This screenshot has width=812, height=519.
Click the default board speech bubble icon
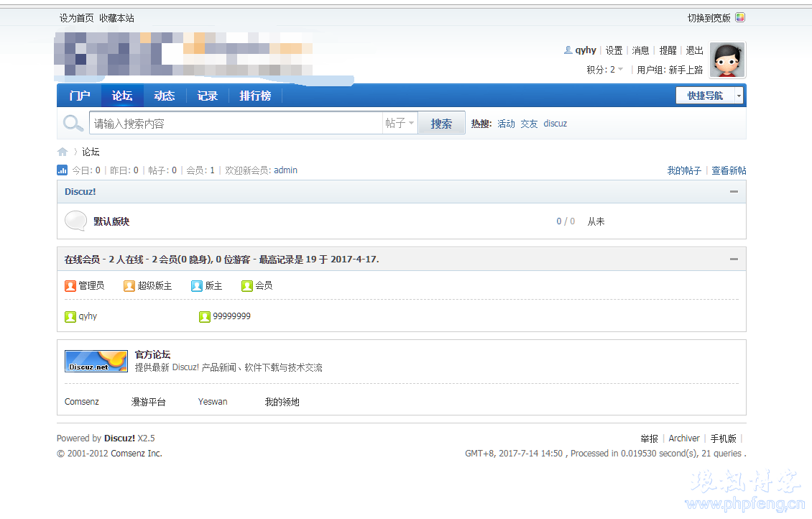pyautogui.click(x=75, y=221)
